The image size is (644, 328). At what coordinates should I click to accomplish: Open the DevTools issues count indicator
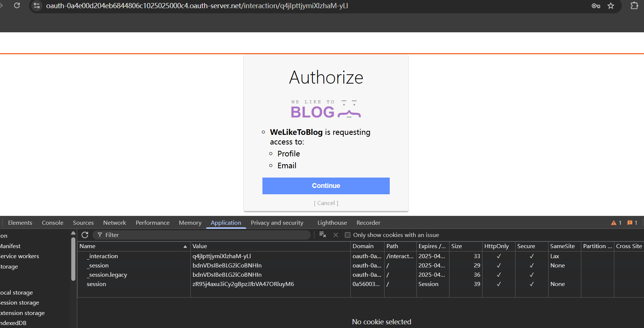coord(632,223)
